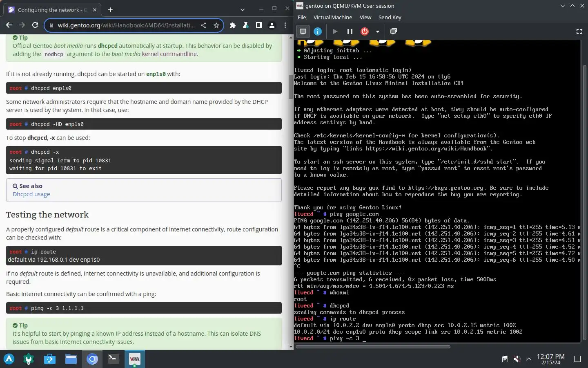
Task: Click the Run virtual machine play button
Action: click(335, 31)
